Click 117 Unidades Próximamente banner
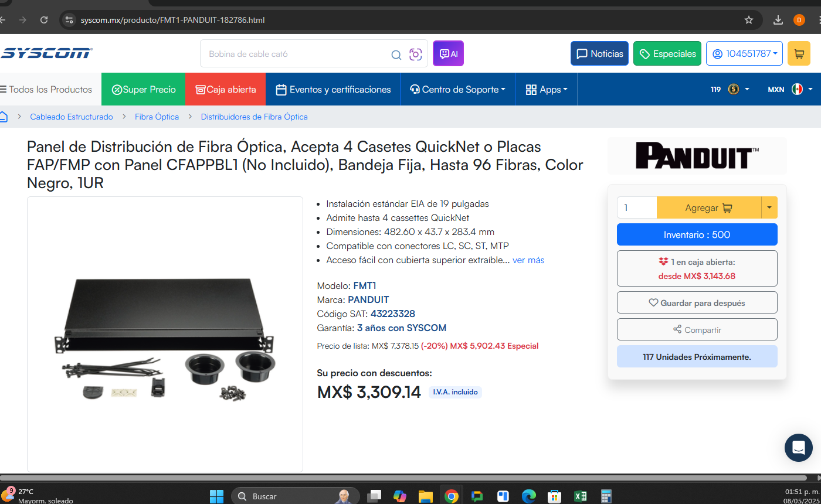821x504 pixels. click(697, 356)
